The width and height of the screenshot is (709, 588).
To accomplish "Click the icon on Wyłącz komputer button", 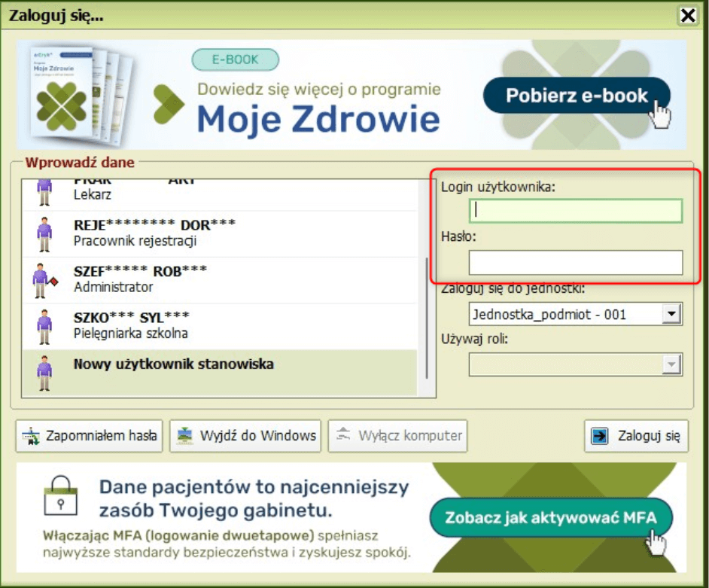I will tap(343, 434).
